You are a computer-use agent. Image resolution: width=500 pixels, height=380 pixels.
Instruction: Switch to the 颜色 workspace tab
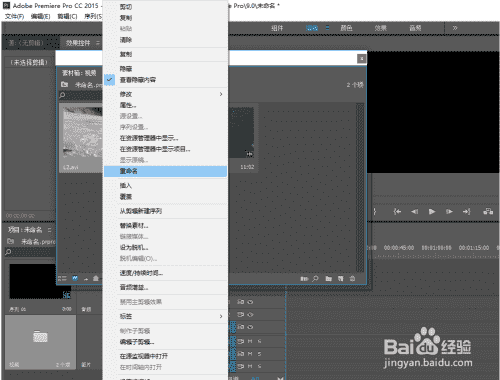click(x=346, y=28)
